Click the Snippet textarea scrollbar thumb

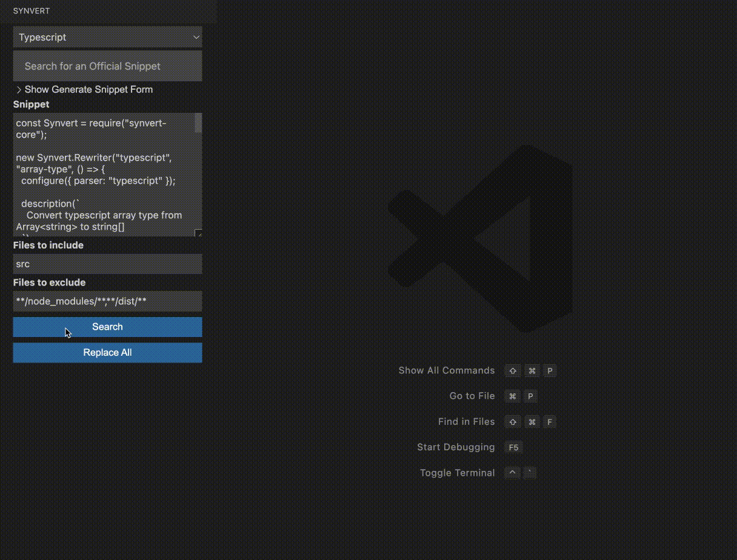198,123
